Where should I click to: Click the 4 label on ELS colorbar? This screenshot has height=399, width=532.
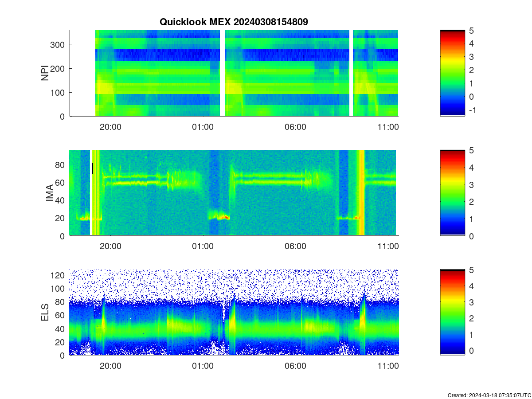click(471, 286)
